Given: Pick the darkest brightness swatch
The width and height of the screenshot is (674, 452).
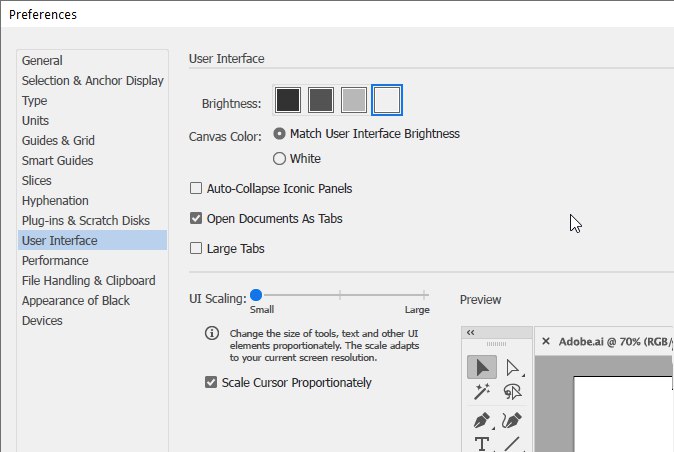Looking at the screenshot, I should coord(288,100).
